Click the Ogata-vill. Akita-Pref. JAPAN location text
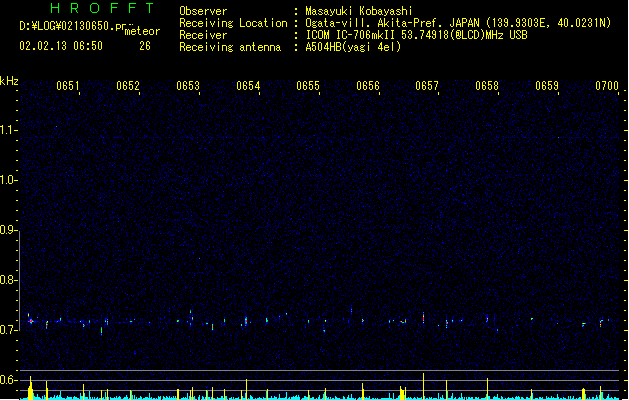 458,23
